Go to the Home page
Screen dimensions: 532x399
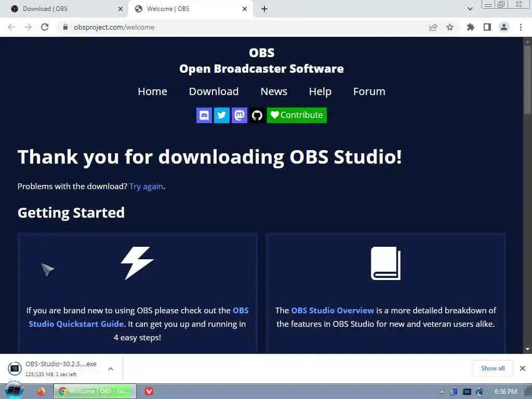(152, 91)
